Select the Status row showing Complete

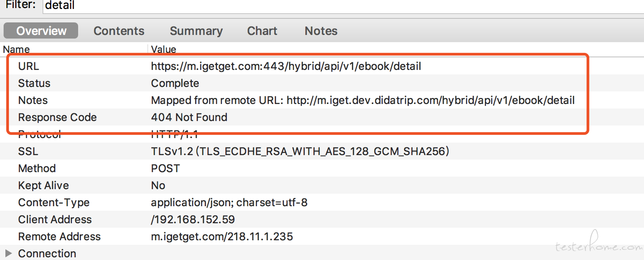point(322,83)
